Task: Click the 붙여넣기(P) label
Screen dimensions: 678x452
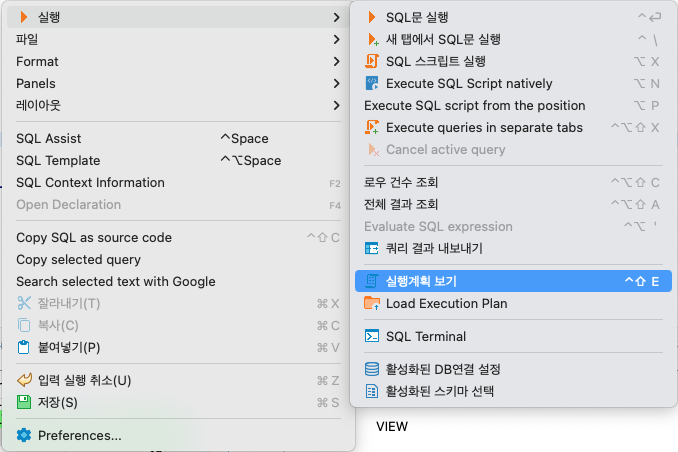Action: [69, 347]
